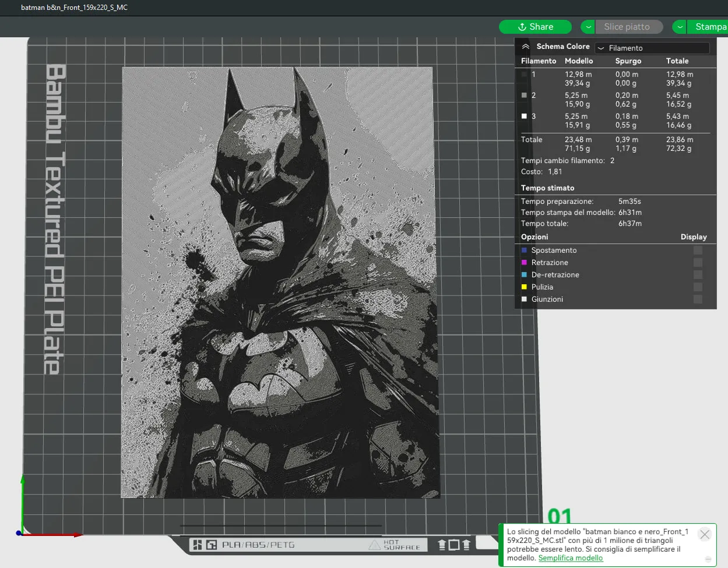Viewport: 728px width, 568px height.
Task: Click the Modello column header
Action: coord(579,61)
